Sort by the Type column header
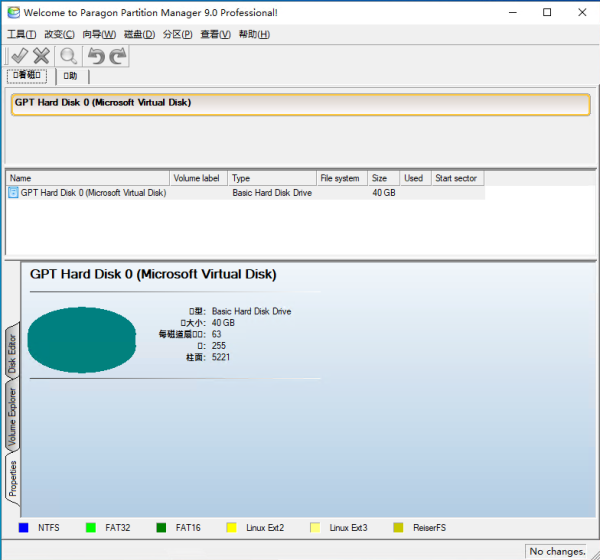600x560 pixels. (x=272, y=178)
